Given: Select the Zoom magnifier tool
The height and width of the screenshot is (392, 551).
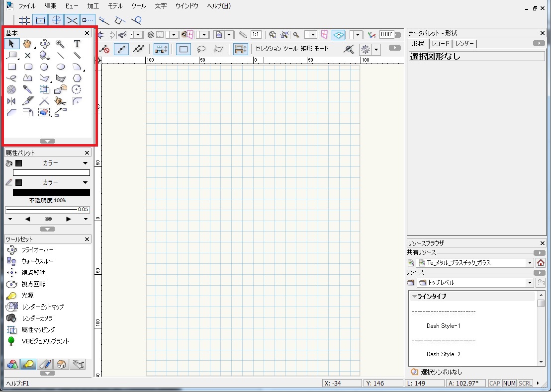Looking at the screenshot, I should point(61,44).
